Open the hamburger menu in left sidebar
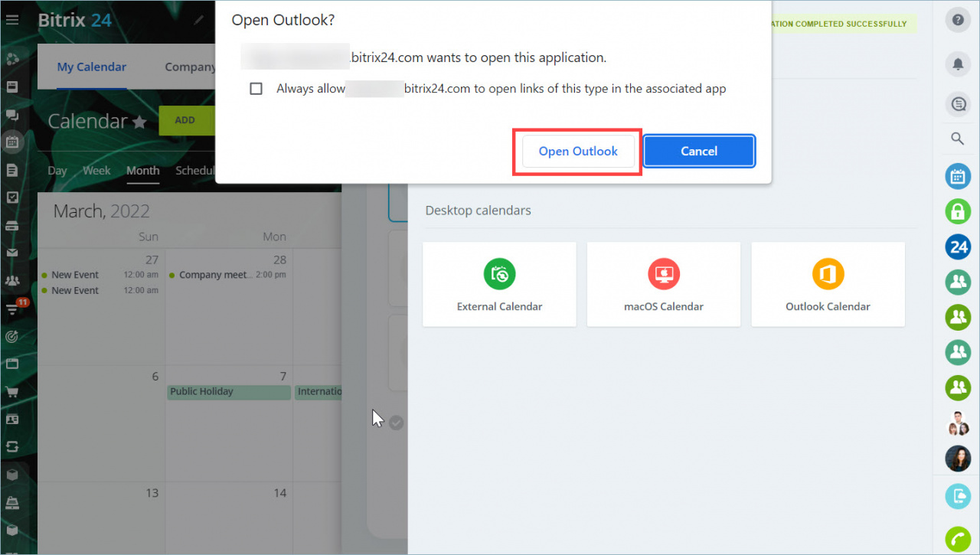 12,20
